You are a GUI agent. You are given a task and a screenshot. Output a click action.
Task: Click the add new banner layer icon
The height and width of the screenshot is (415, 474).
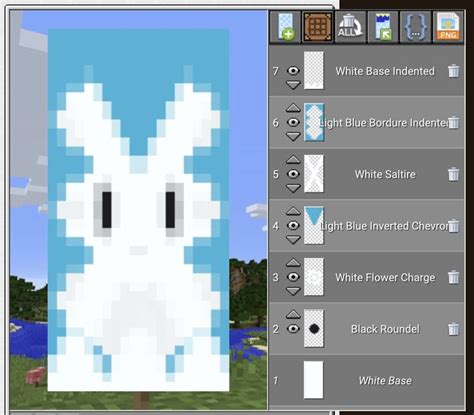pos(285,27)
